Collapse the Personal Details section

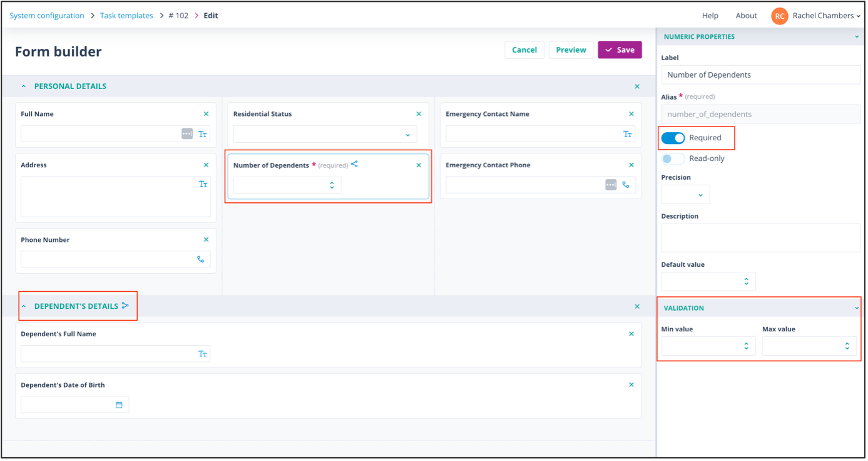(x=24, y=86)
